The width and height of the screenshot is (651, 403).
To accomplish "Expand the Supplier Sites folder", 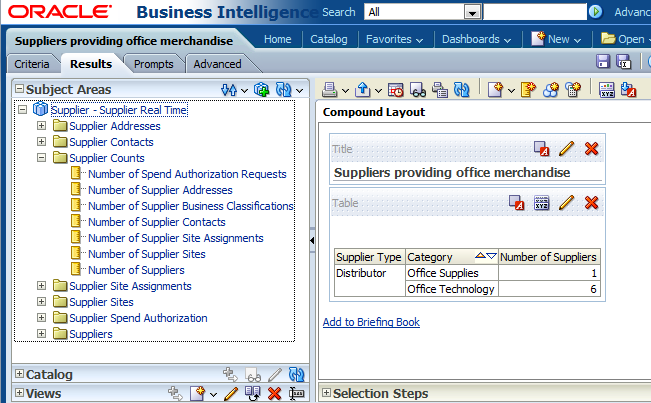I will 42,302.
